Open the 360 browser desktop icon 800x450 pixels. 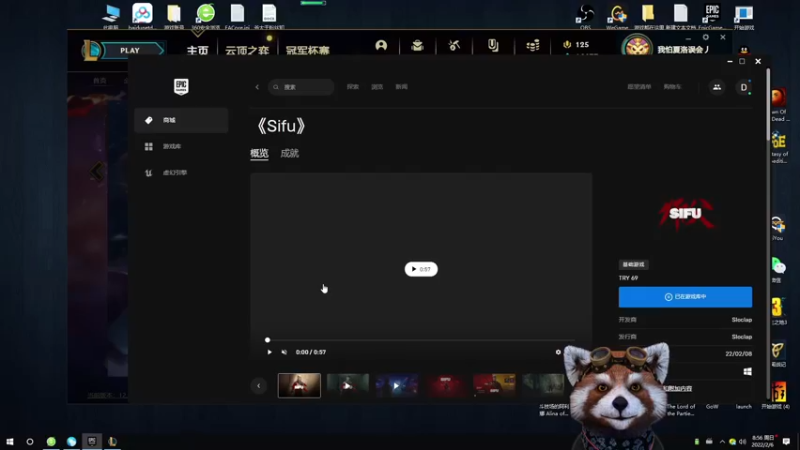click(x=206, y=15)
